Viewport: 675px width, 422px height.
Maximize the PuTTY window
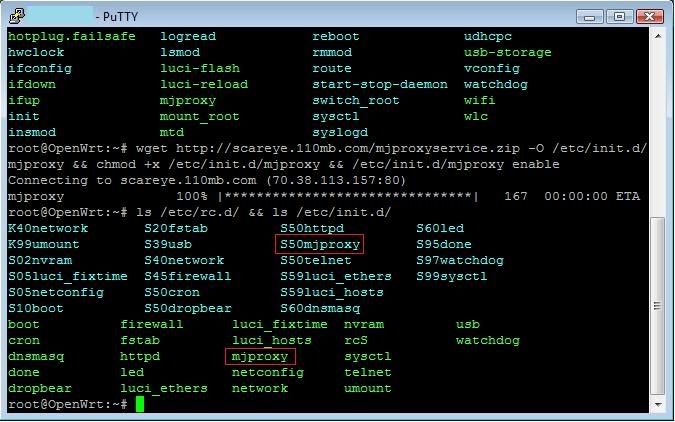click(619, 17)
